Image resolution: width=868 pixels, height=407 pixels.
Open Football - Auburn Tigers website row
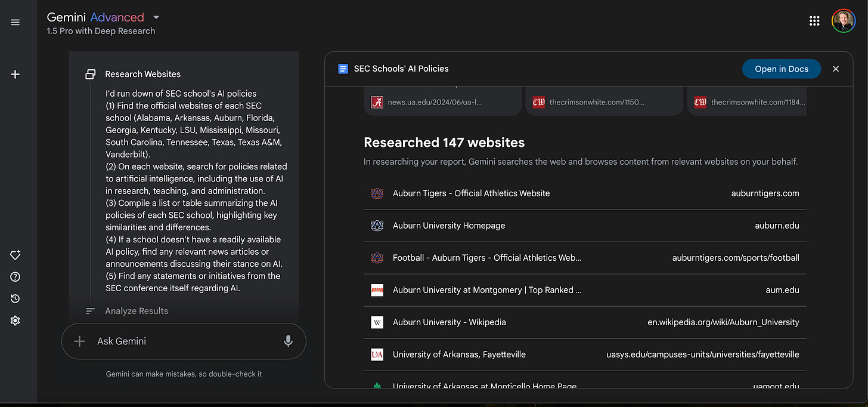point(585,258)
